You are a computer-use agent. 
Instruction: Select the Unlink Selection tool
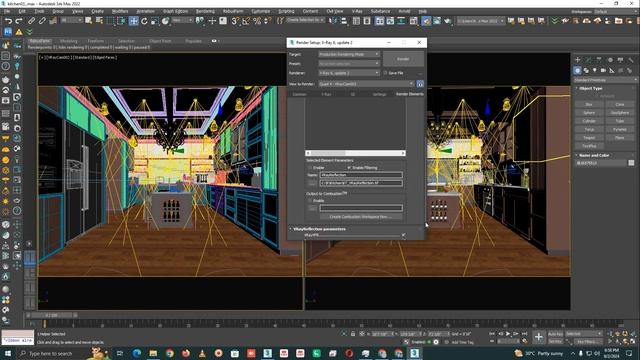(42, 20)
